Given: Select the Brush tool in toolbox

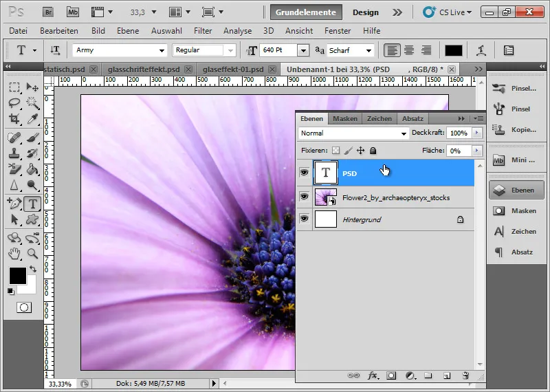Looking at the screenshot, I should click(x=32, y=138).
